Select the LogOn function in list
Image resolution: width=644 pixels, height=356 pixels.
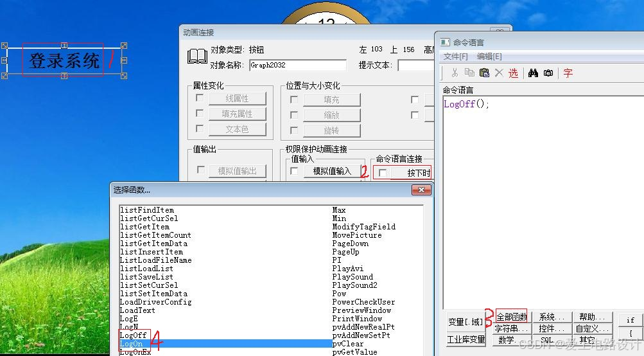click(x=131, y=344)
